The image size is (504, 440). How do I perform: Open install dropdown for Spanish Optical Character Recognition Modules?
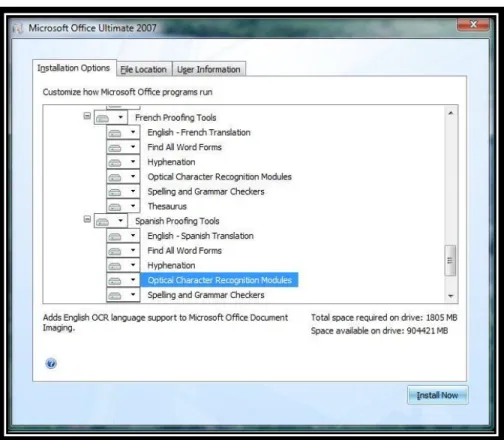point(123,280)
